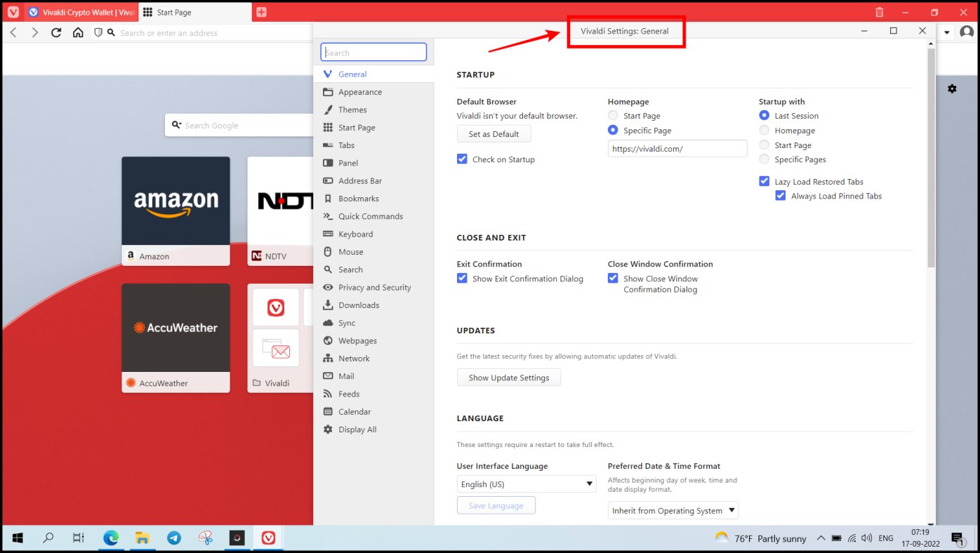Image resolution: width=980 pixels, height=553 pixels.
Task: Disable Show Exit Confirmation Dialog
Action: click(x=462, y=279)
